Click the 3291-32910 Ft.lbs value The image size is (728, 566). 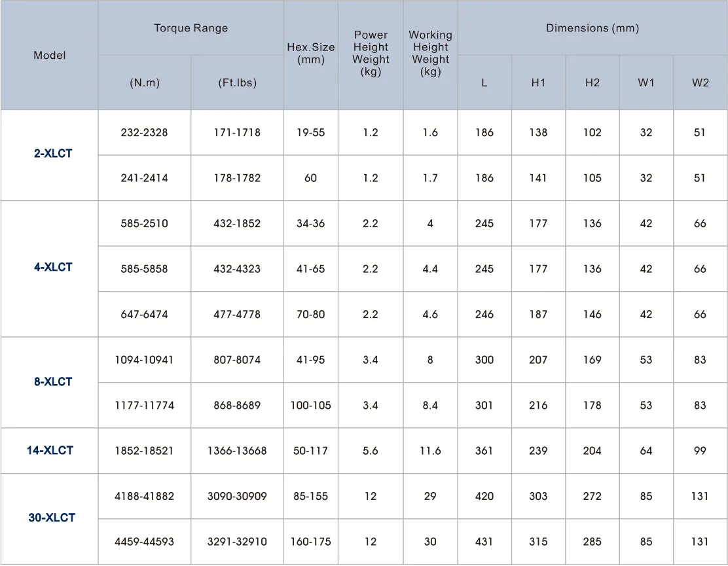point(237,541)
